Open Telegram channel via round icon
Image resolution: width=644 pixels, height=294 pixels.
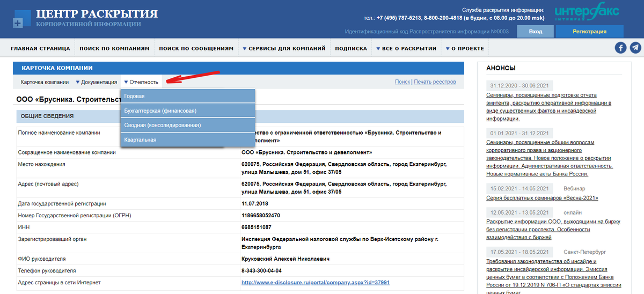pos(635,48)
